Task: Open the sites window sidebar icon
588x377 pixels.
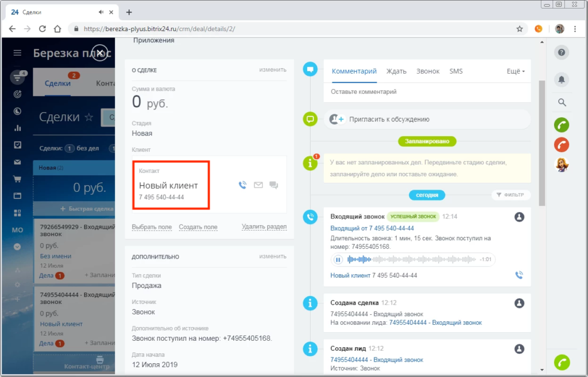Action: 17,196
